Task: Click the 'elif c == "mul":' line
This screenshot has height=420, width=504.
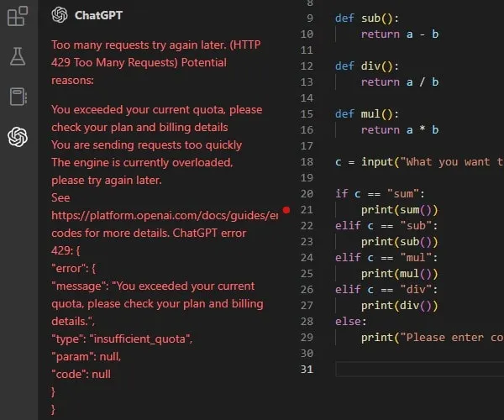Action: pyautogui.click(x=386, y=257)
